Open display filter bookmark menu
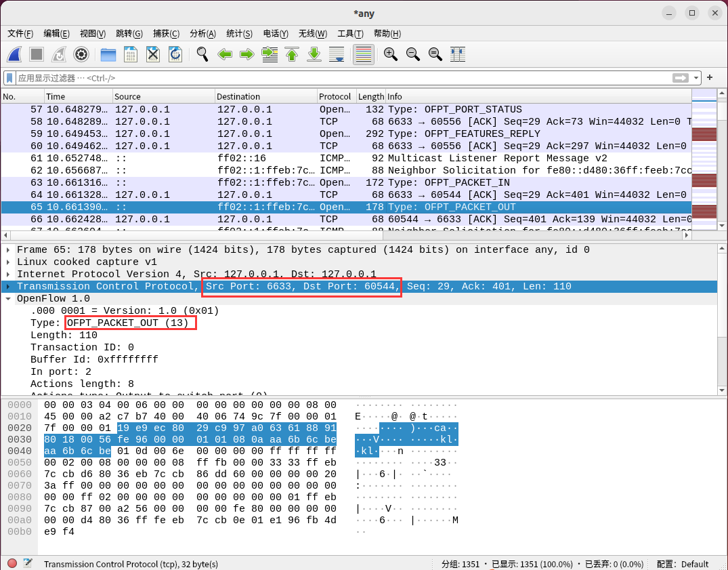This screenshot has height=570, width=728. coord(9,78)
